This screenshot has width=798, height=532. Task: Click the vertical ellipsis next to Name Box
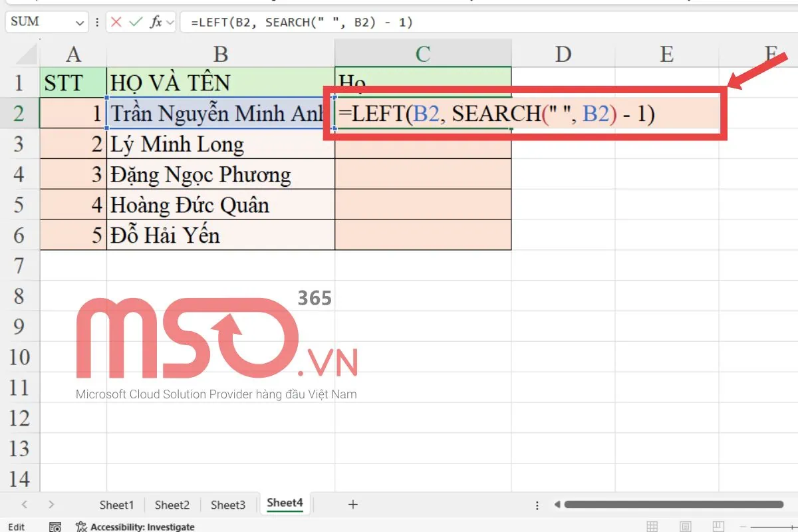click(x=97, y=21)
